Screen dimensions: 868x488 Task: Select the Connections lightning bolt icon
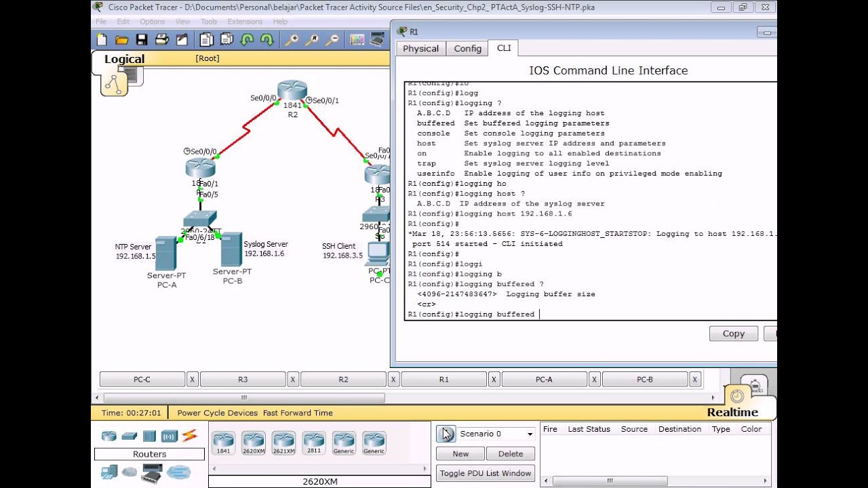pyautogui.click(x=189, y=435)
